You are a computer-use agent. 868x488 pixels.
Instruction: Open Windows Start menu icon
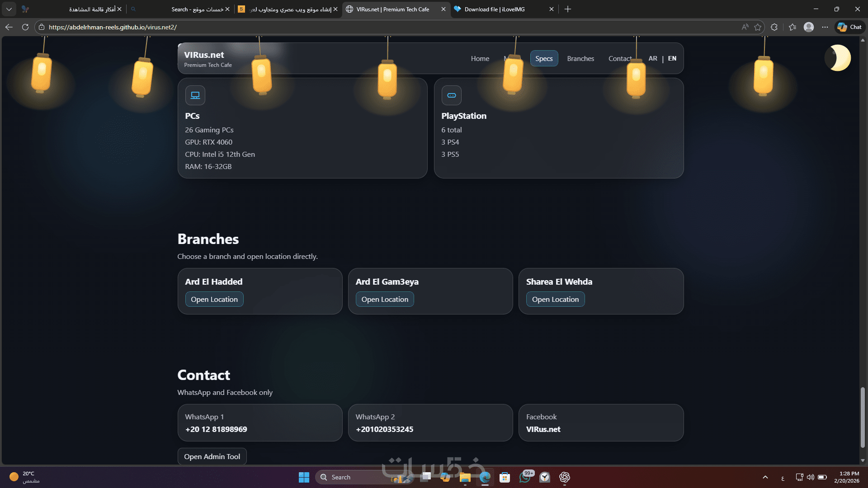[x=304, y=477]
